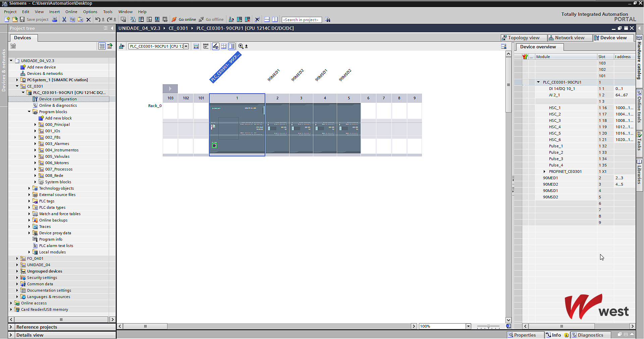Image resolution: width=644 pixels, height=339 pixels.
Task: Click the Save project icon
Action: 22,19
